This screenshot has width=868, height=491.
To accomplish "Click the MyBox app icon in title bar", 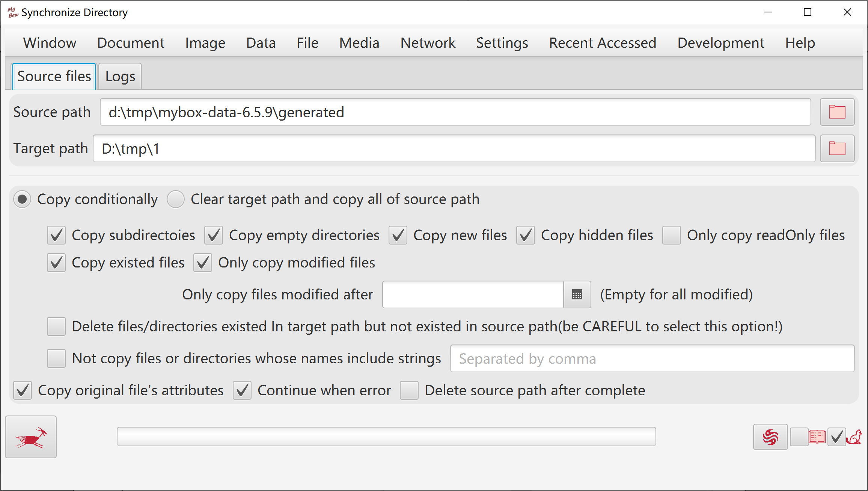I will [x=13, y=12].
